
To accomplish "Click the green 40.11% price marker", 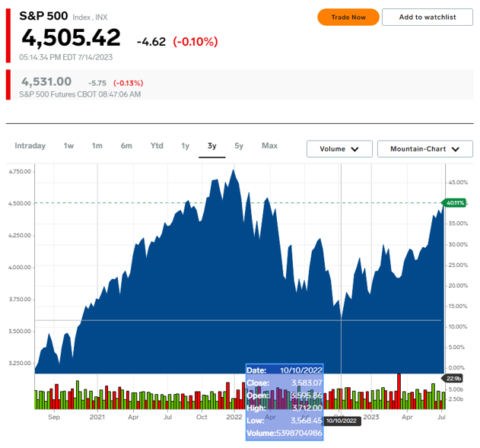I will tap(455, 203).
